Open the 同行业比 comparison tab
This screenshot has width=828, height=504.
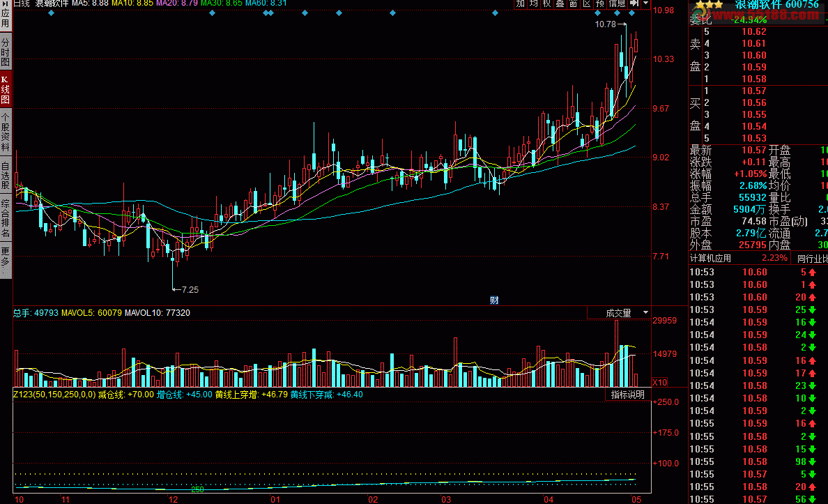click(x=812, y=259)
